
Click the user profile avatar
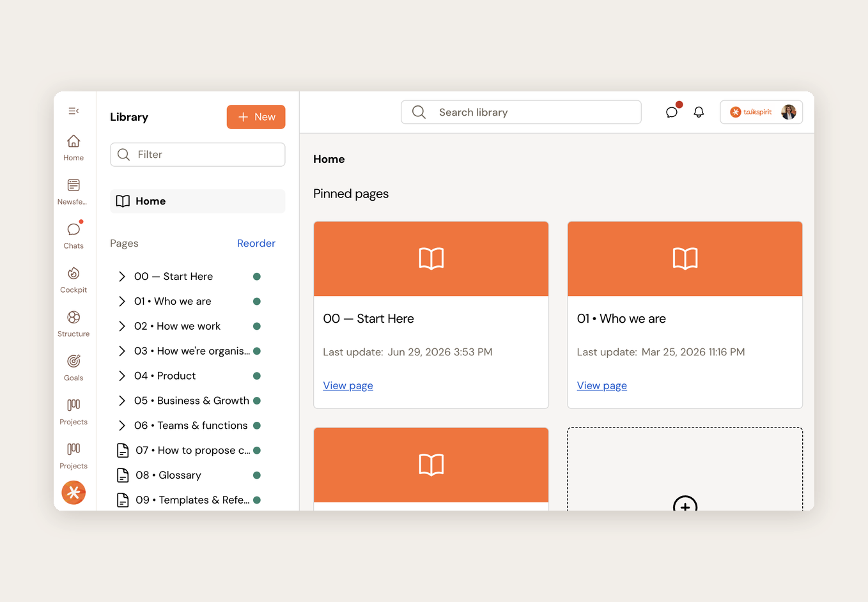point(789,112)
